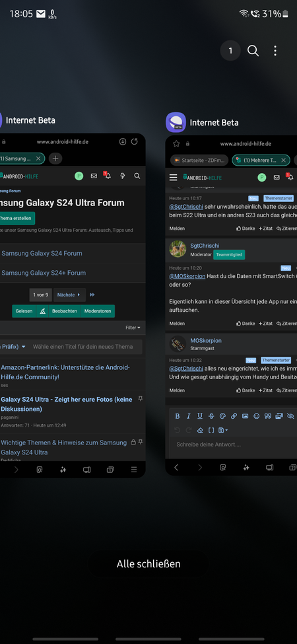Click hamburger menu in left card bottom bar
This screenshot has width=297, height=644.
click(x=134, y=470)
